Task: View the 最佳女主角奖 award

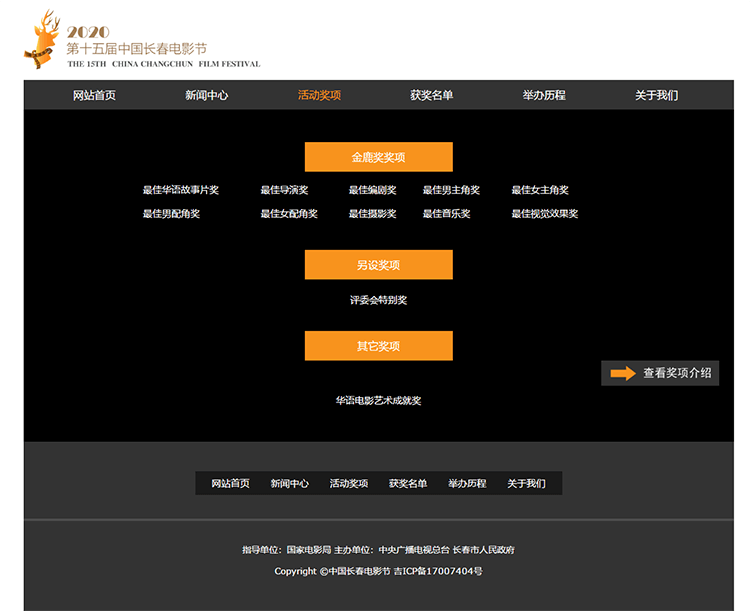Action: [540, 190]
